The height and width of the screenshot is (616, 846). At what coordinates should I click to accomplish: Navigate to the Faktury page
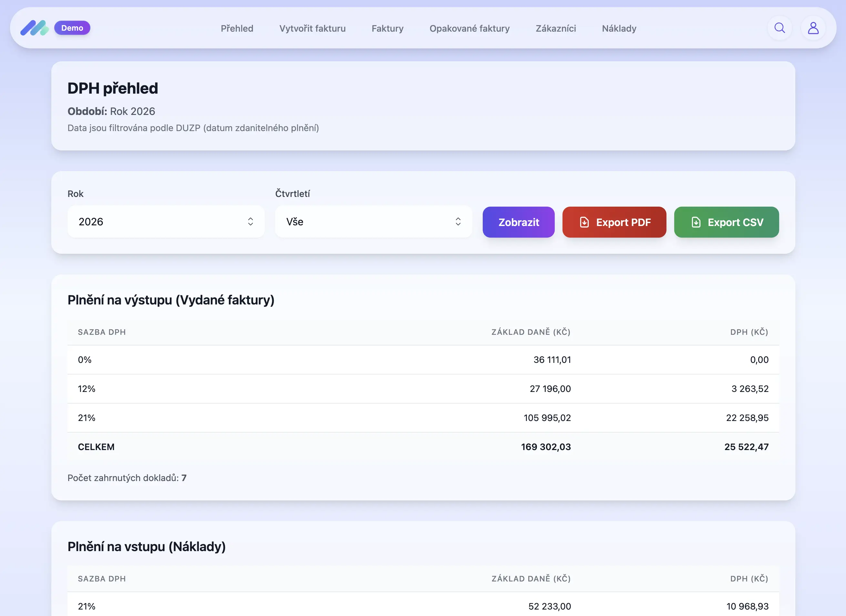[387, 28]
